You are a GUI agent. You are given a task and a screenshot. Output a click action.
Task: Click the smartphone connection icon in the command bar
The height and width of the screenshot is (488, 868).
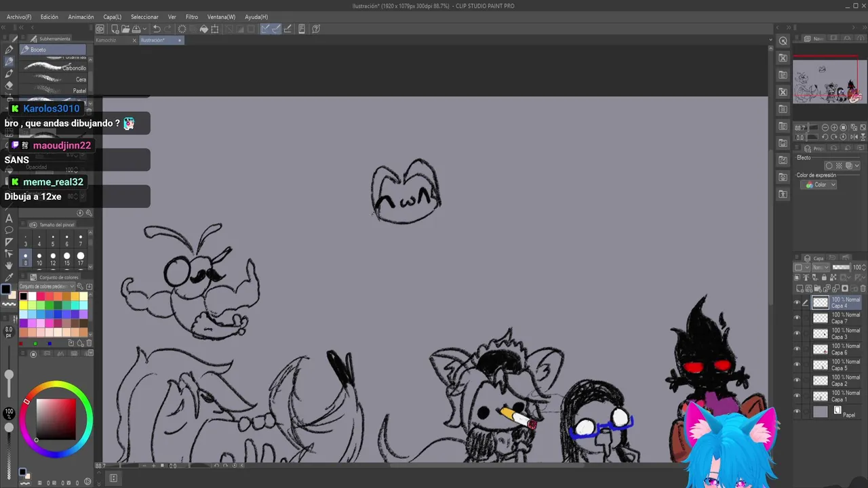tap(302, 28)
